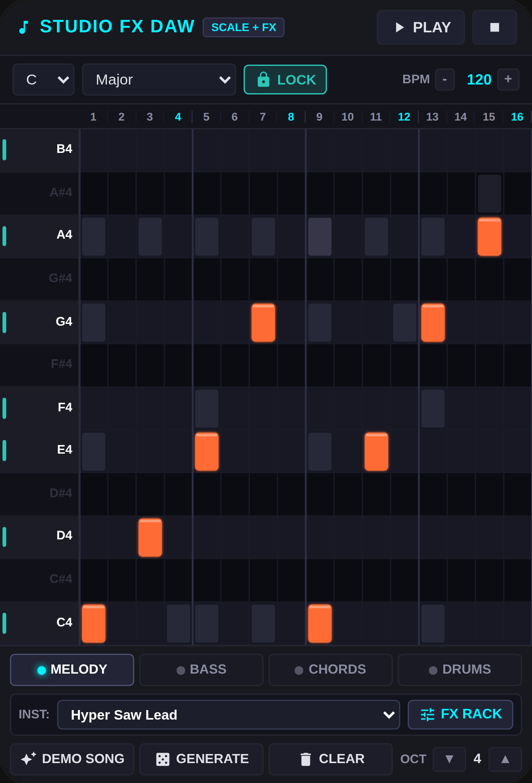The width and height of the screenshot is (532, 783).
Task: Click the A4 piano key label
Action: (40, 235)
